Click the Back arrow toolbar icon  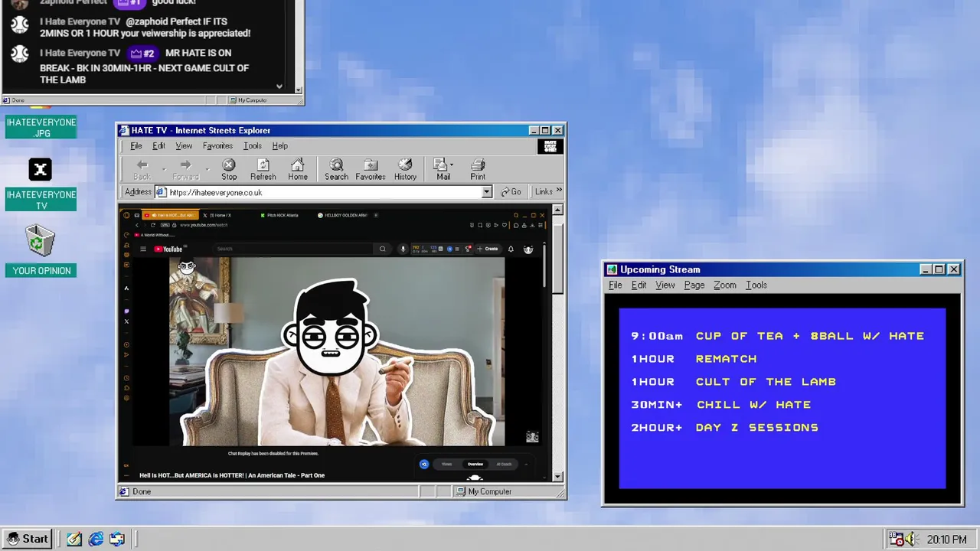pyautogui.click(x=142, y=169)
